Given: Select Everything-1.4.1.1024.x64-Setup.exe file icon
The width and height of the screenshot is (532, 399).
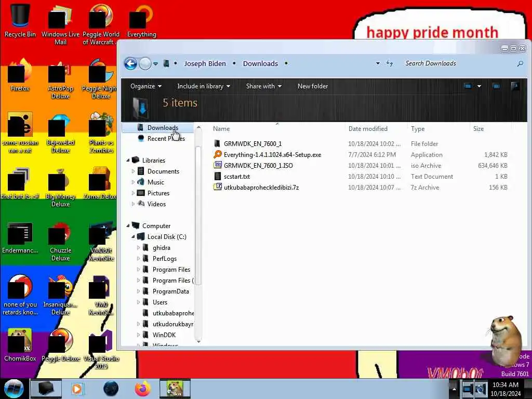Looking at the screenshot, I should click(x=218, y=154).
